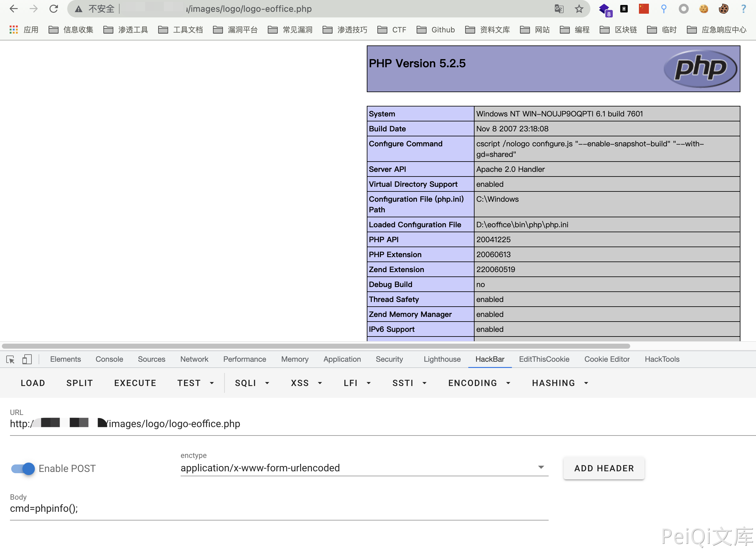Click the red flag extension icon
This screenshot has width=756, height=551.
pos(644,9)
